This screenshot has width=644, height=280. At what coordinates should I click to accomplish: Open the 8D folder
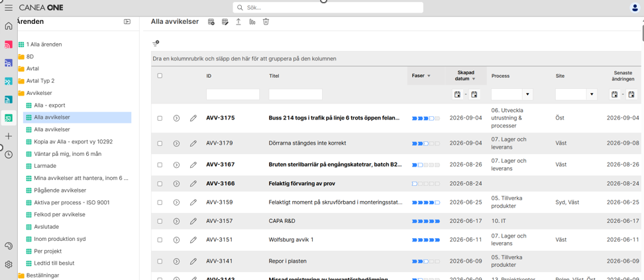coord(30,56)
